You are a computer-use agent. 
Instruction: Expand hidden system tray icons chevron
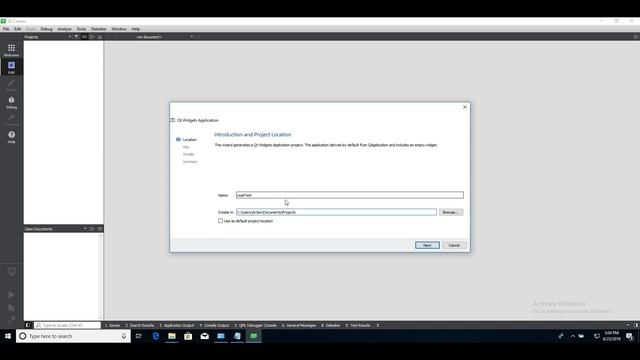pyautogui.click(x=573, y=336)
